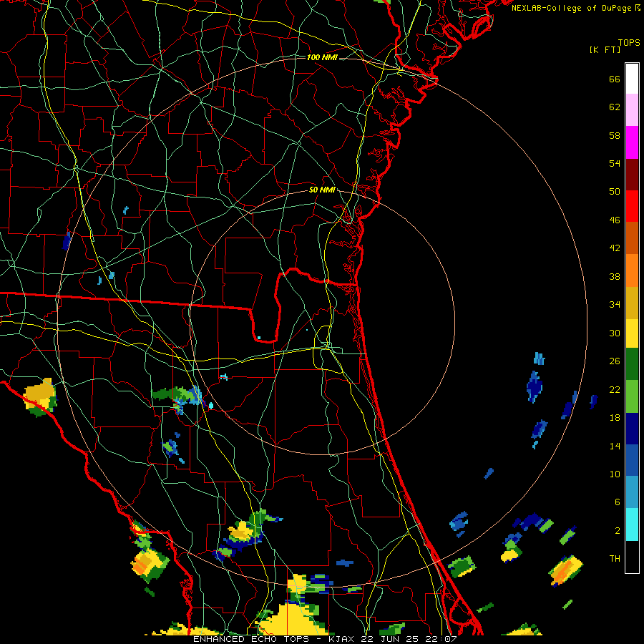Select the dark orange legend block
Screen dimensions: 644x644
(x=632, y=238)
